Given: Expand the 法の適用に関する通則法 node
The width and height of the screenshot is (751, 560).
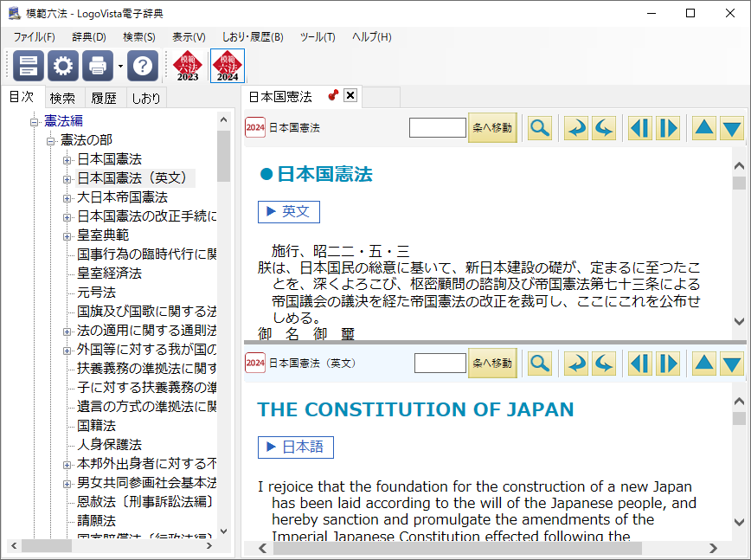Looking at the screenshot, I should tap(67, 331).
